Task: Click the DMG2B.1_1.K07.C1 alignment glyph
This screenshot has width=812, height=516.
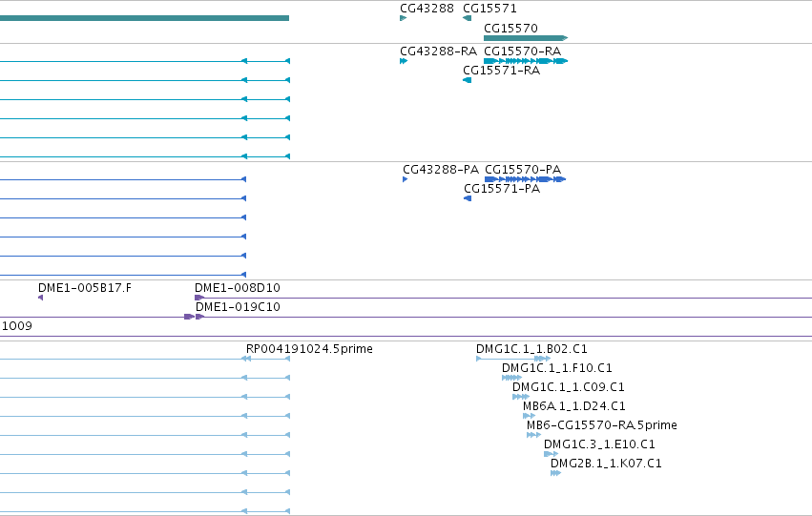Action: click(x=555, y=473)
